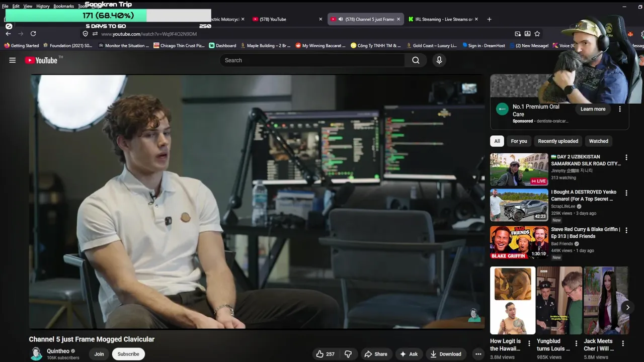The image size is (644, 362).
Task: Click Learn more on oral care ad
Action: 593,109
